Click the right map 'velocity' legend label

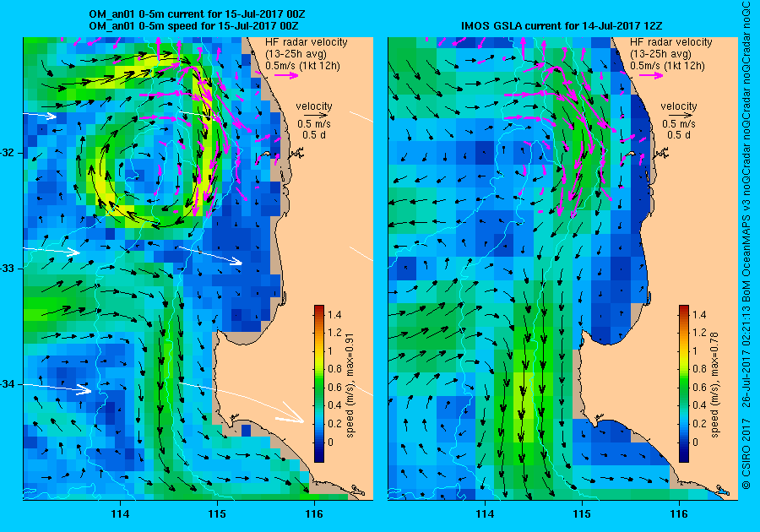[x=679, y=106]
